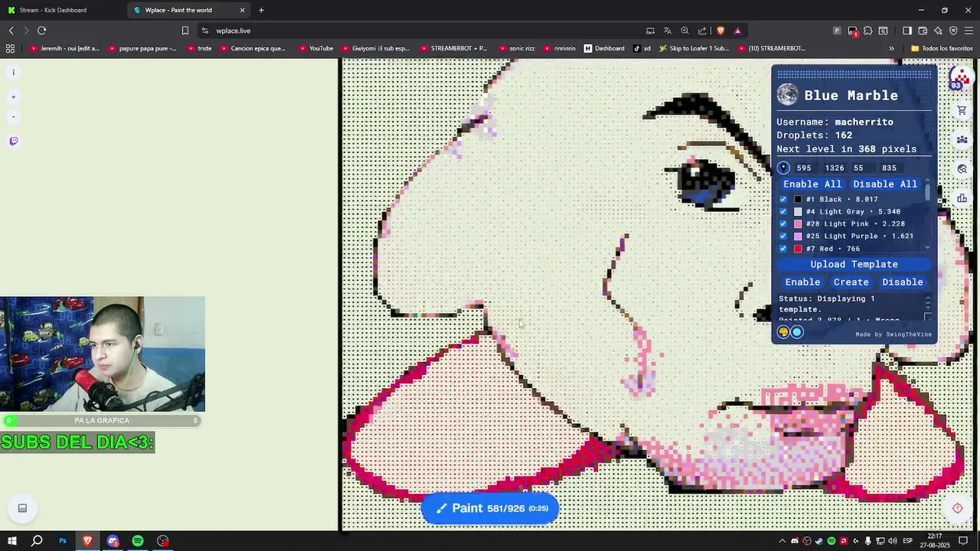Click the Disable template button

(903, 282)
